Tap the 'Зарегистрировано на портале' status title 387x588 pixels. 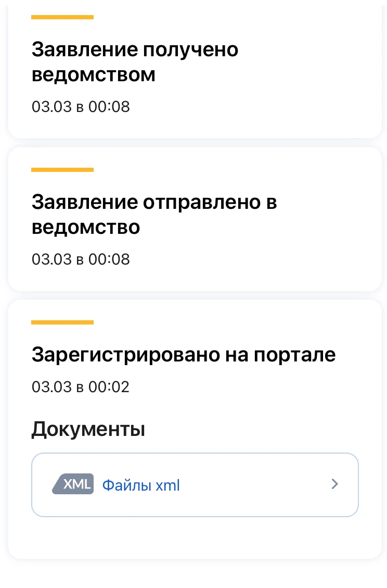(183, 355)
